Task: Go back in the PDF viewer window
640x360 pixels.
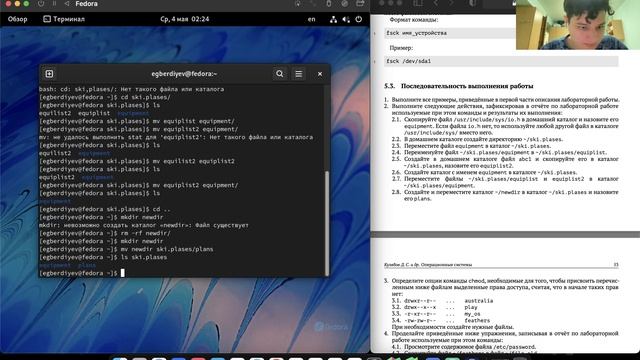Action: [x=436, y=3]
